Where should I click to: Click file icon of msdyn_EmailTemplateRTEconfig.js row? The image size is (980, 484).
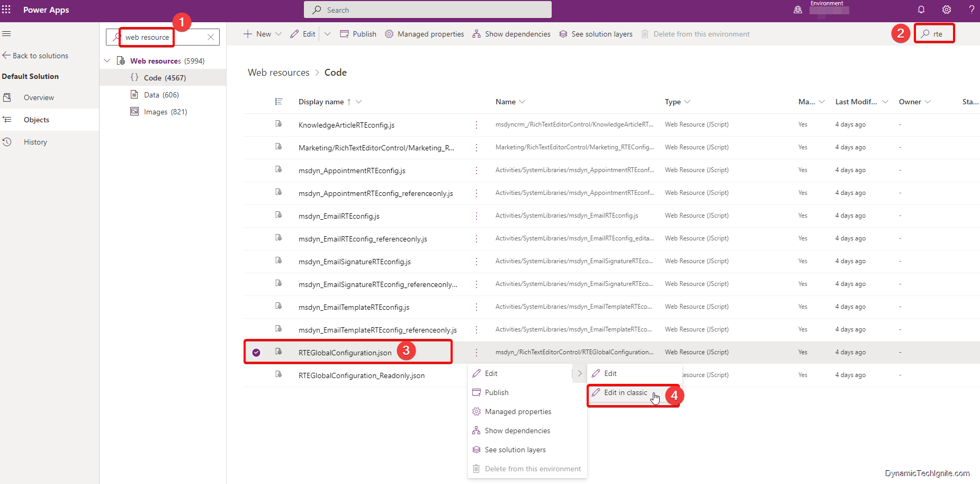tap(278, 307)
